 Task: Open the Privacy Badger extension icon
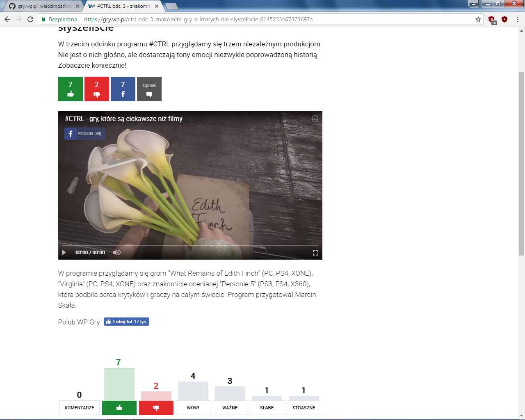tap(504, 19)
